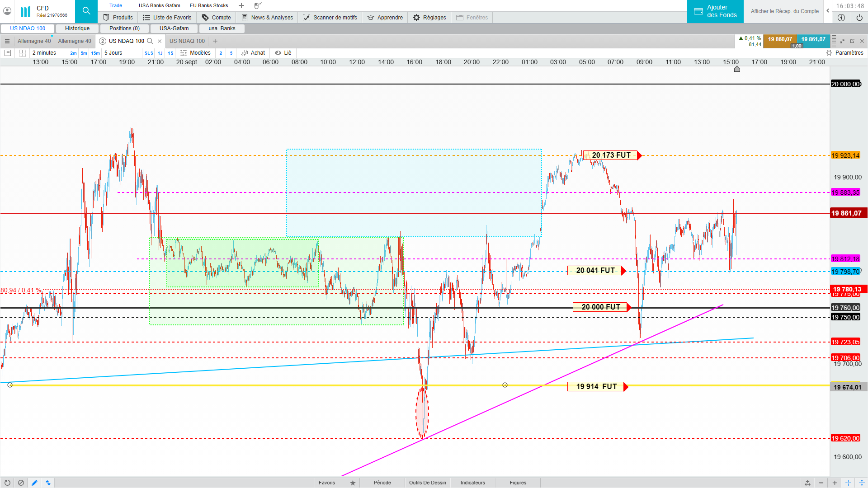Open the search magnifier in the teal header
Image resolution: width=868 pixels, height=488 pixels.
click(x=86, y=11)
